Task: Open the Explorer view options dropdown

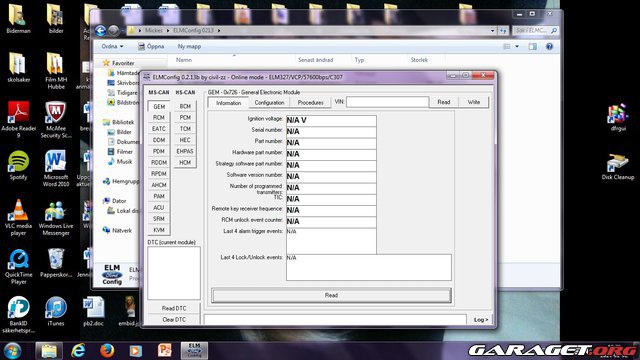Action: [x=517, y=47]
